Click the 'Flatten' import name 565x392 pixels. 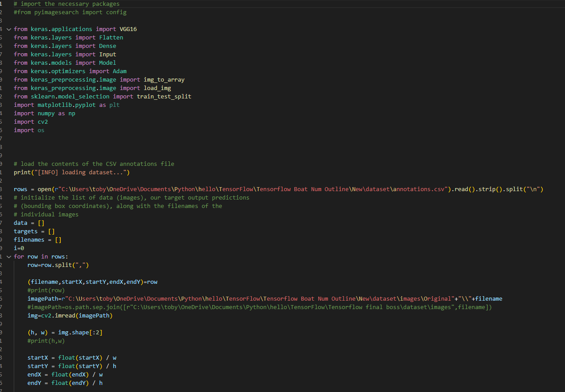pyautogui.click(x=111, y=38)
